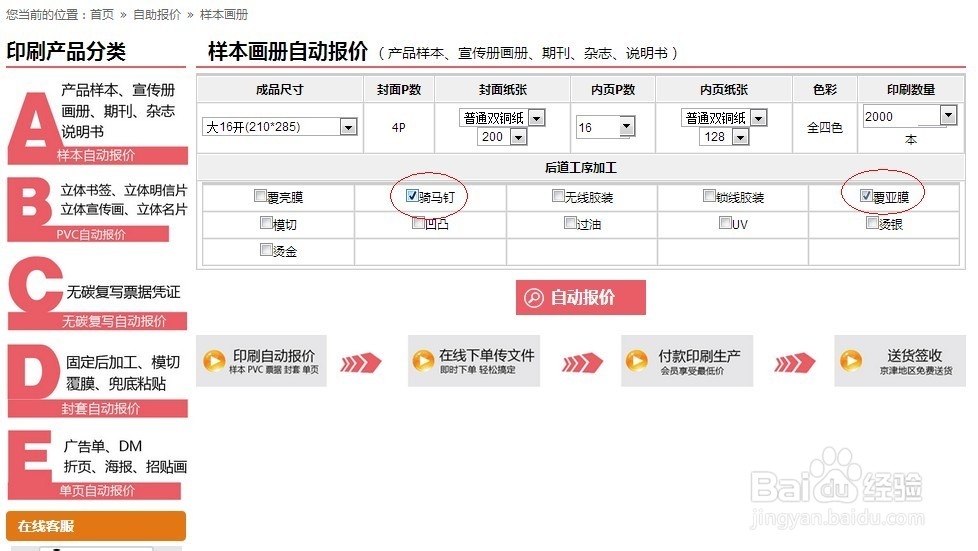Click the big letter B category icon

pyautogui.click(x=29, y=203)
